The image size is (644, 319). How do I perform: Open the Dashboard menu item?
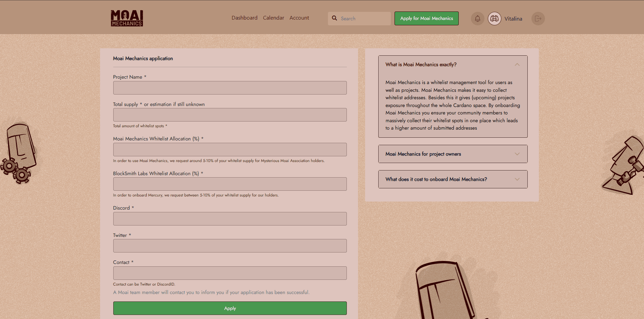(x=244, y=18)
